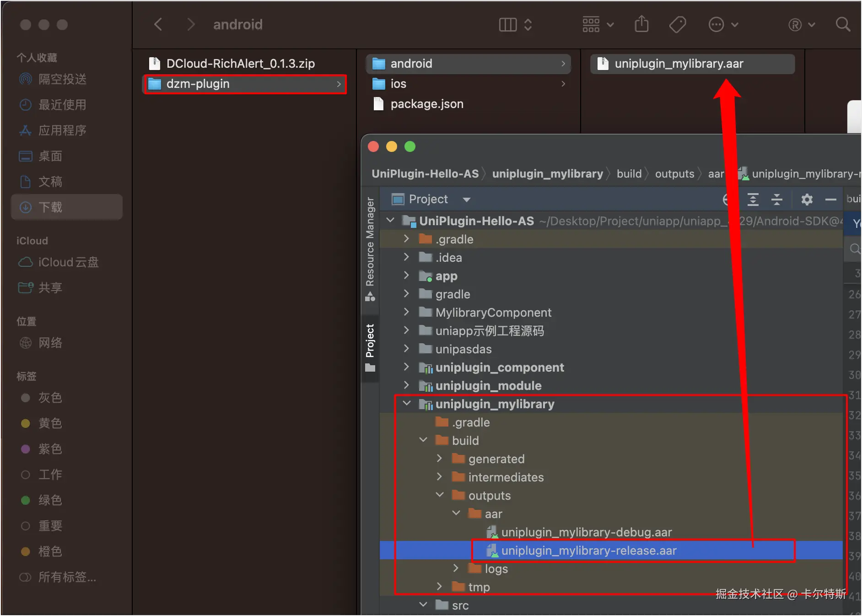862x616 pixels.
Task: Select android folder in Finder column
Action: coord(469,64)
